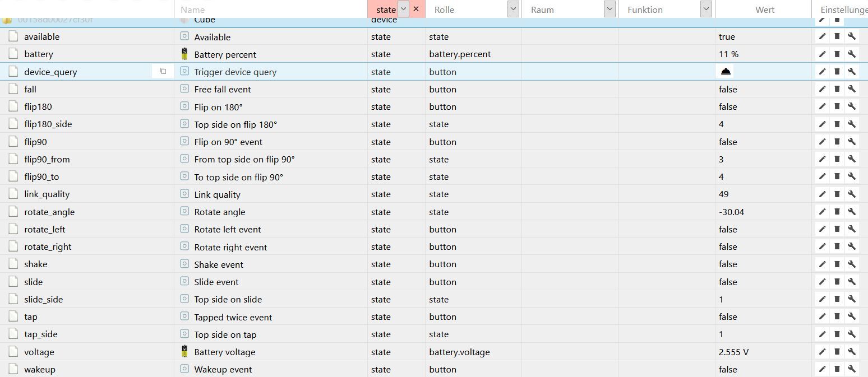Click the voltage value 2.555 V
The width and height of the screenshot is (868, 377).
click(x=733, y=352)
